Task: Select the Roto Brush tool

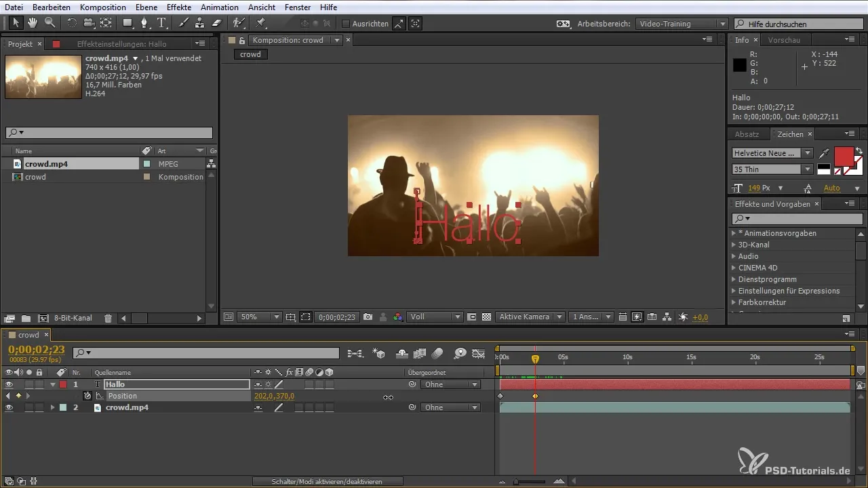Action: click(239, 23)
